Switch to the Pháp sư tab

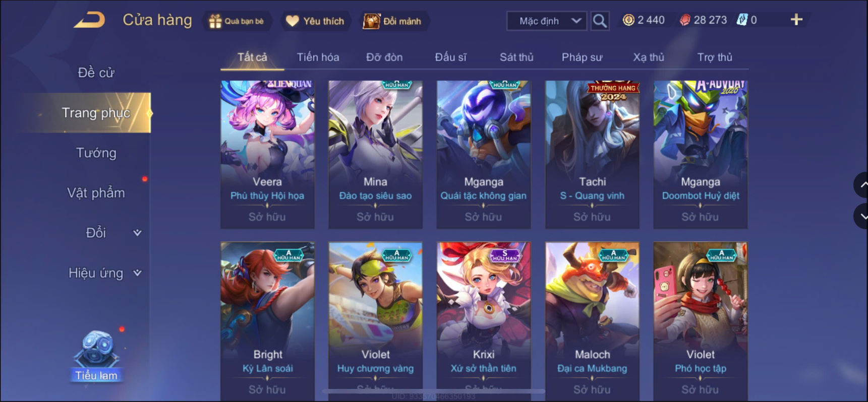click(582, 57)
